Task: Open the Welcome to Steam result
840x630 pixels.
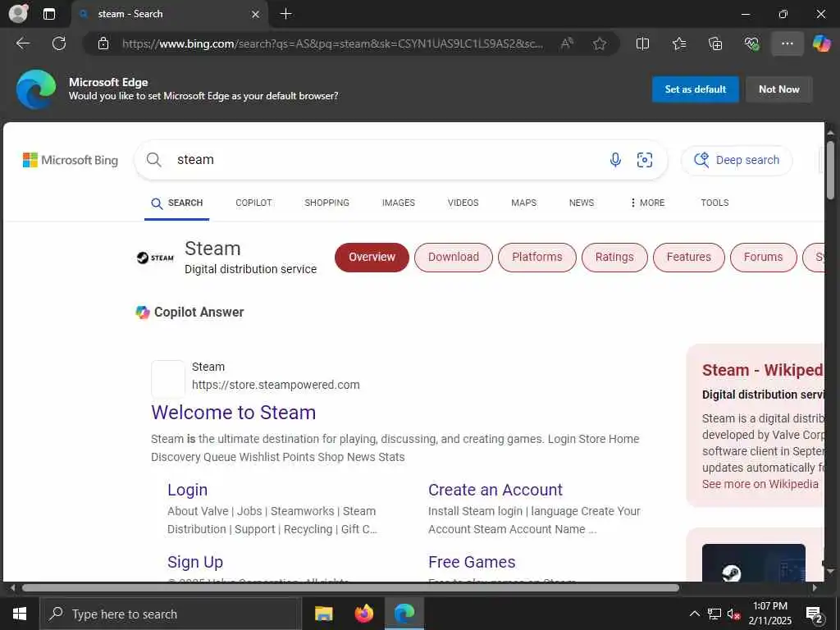Action: click(233, 413)
